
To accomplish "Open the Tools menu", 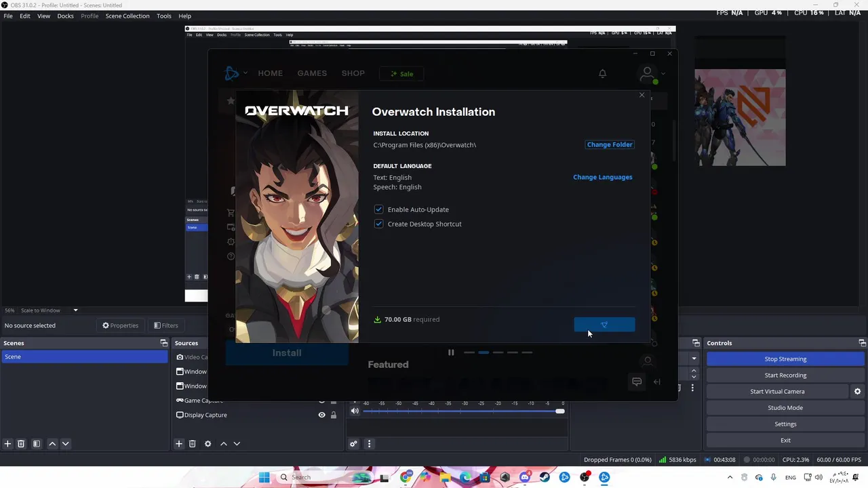I will click(x=164, y=16).
